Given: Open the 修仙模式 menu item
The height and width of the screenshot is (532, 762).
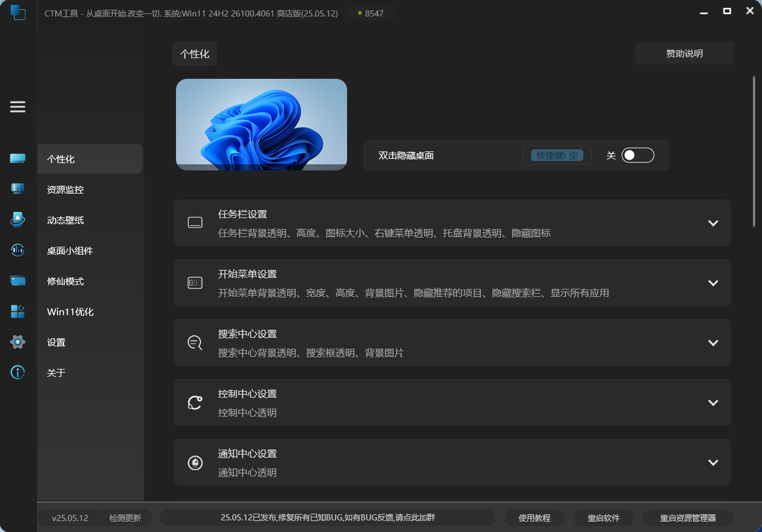Looking at the screenshot, I should pyautogui.click(x=90, y=281).
